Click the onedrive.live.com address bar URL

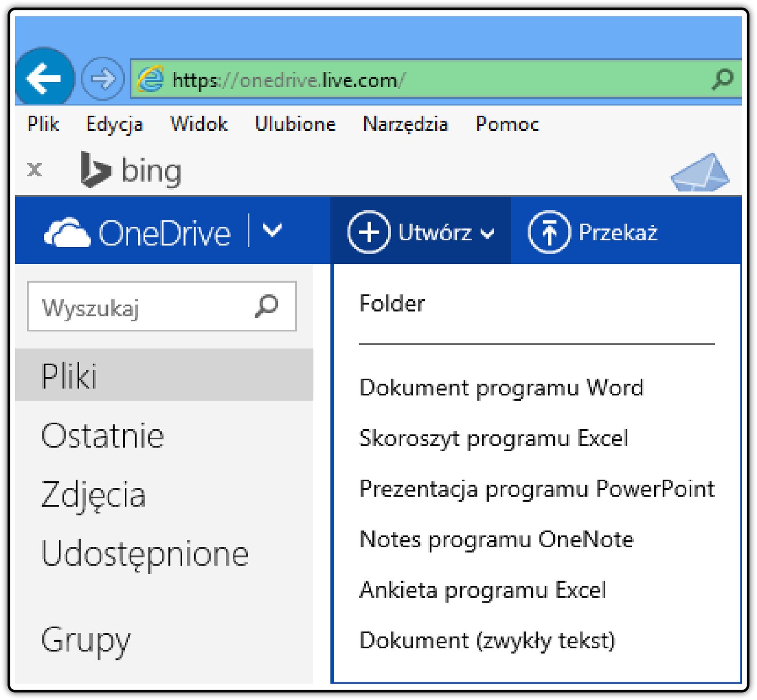coord(289,80)
